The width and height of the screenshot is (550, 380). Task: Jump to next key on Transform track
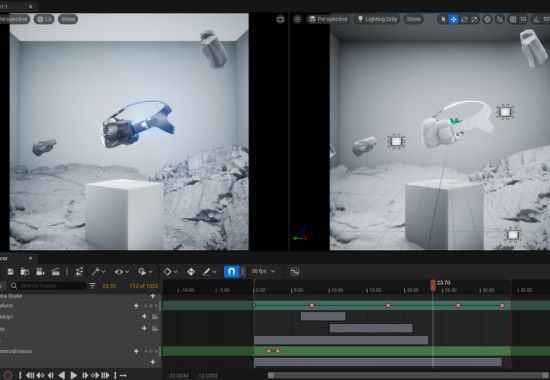pyautogui.click(x=156, y=306)
